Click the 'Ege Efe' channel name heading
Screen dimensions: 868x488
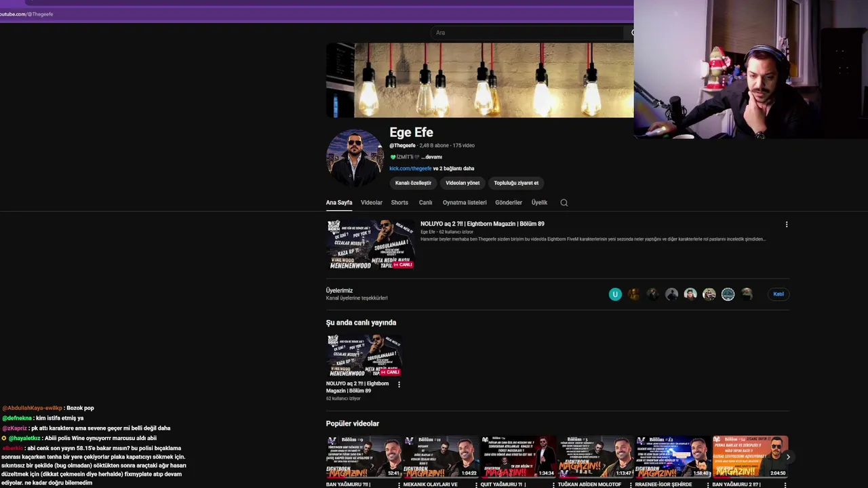(411, 133)
